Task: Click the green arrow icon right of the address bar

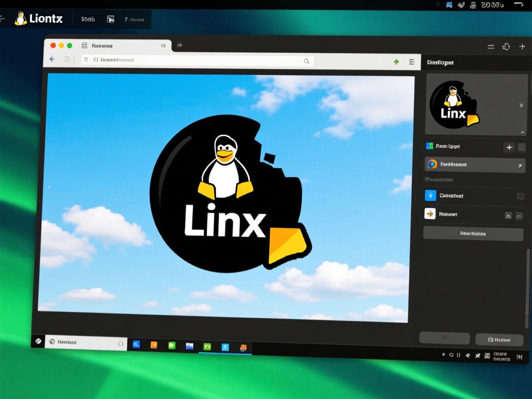Action: [396, 61]
